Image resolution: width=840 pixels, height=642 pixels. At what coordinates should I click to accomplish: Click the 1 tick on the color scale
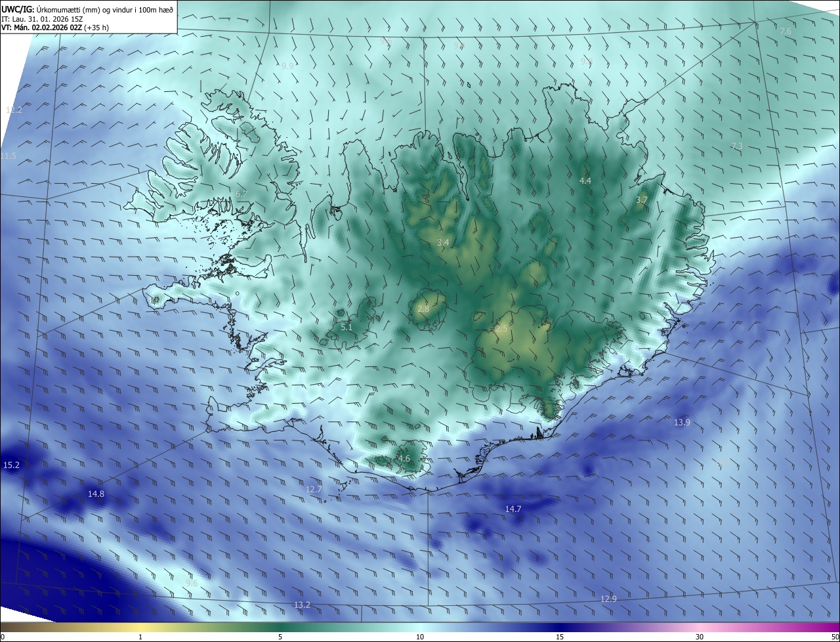[140, 637]
